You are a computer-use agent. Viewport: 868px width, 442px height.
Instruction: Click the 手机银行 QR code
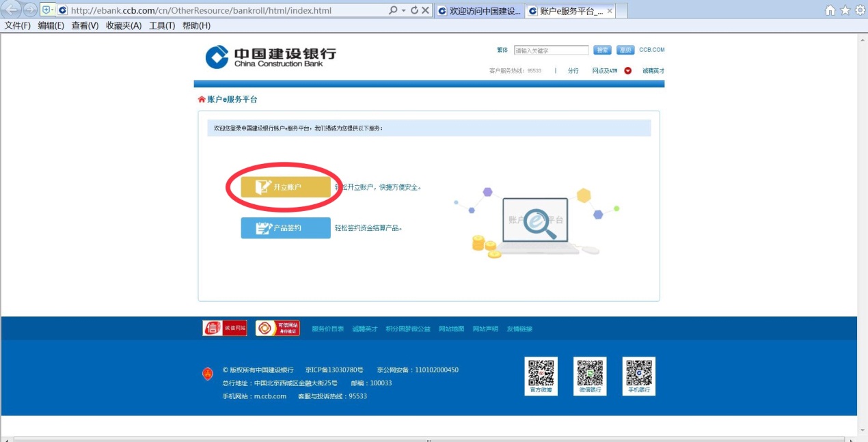click(638, 374)
